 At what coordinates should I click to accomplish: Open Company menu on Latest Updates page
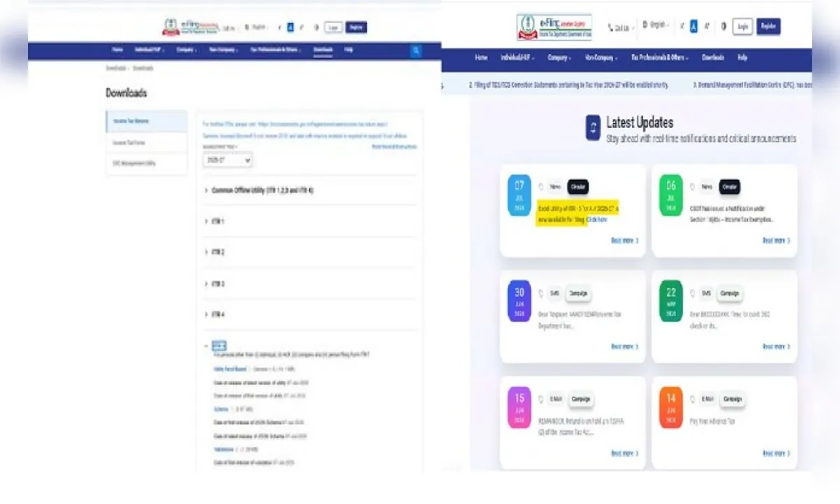pos(559,57)
